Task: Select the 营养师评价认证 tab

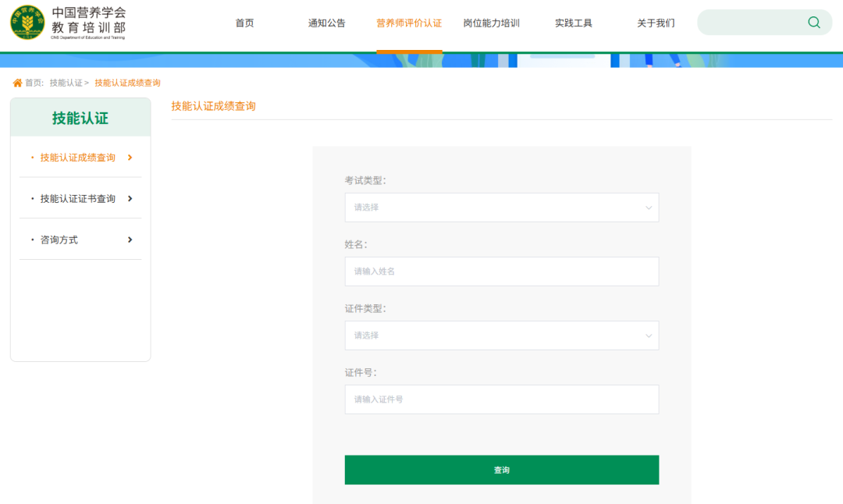Action: [x=409, y=23]
